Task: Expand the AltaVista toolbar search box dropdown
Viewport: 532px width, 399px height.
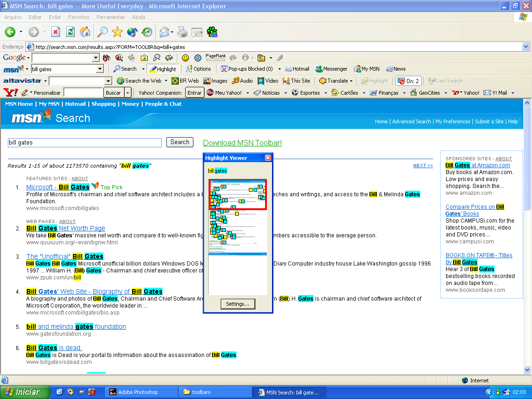Action: coord(108,81)
